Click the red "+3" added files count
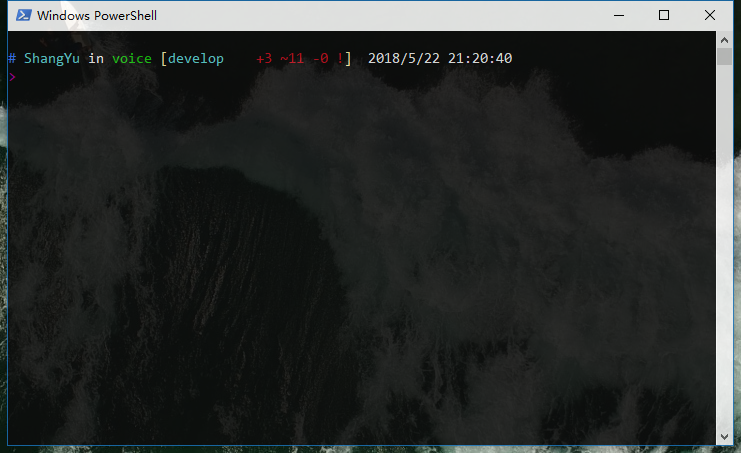This screenshot has height=453, width=741. (x=264, y=59)
